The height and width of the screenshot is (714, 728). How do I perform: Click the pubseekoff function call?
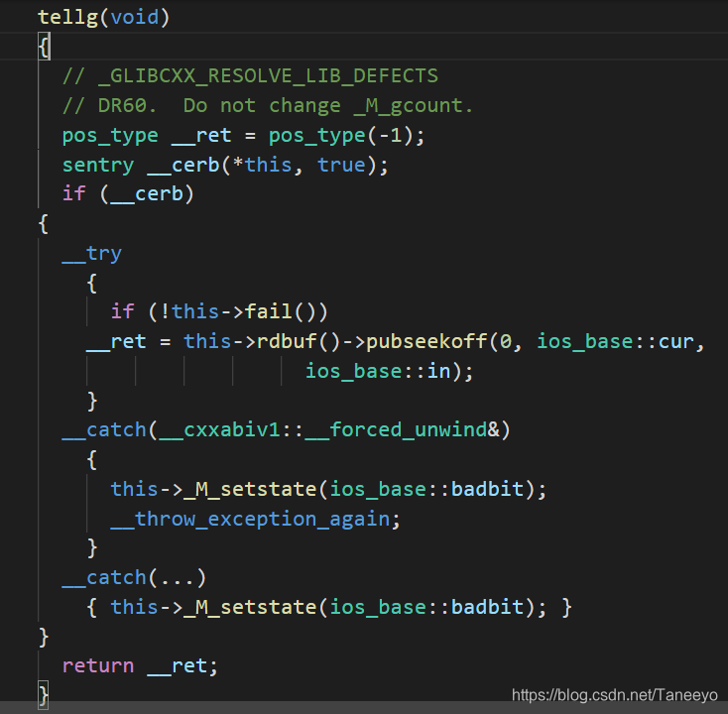click(426, 342)
